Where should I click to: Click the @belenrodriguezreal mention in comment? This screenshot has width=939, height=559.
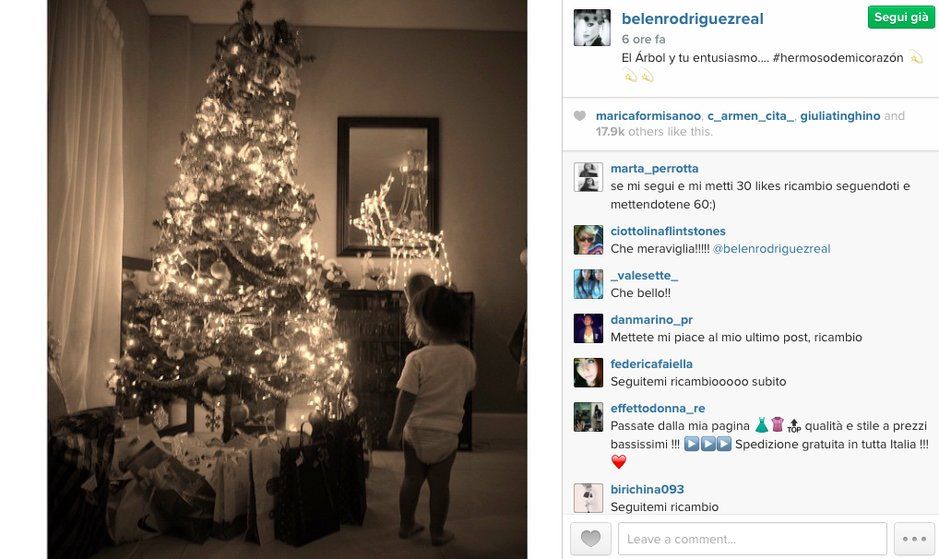[x=771, y=249]
